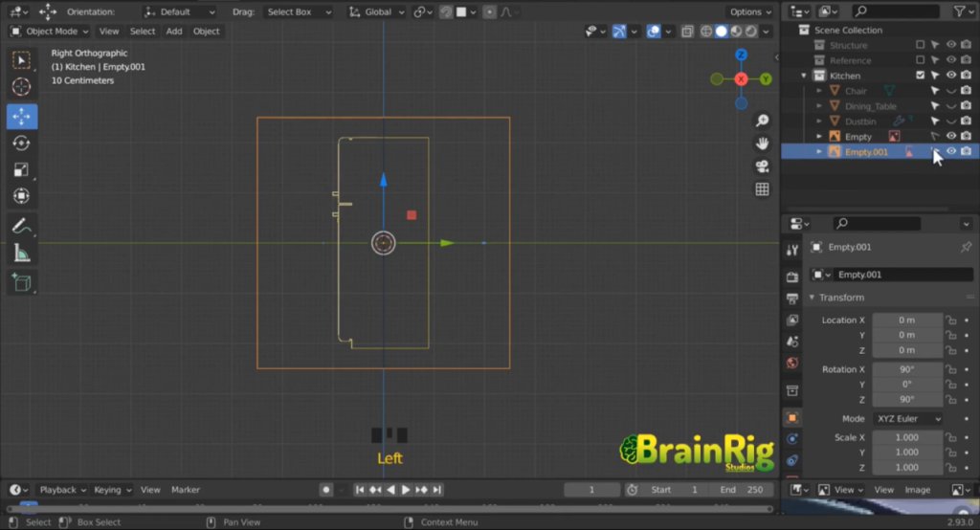Open the World properties tab
Screen dimensions: 980x530
791,364
